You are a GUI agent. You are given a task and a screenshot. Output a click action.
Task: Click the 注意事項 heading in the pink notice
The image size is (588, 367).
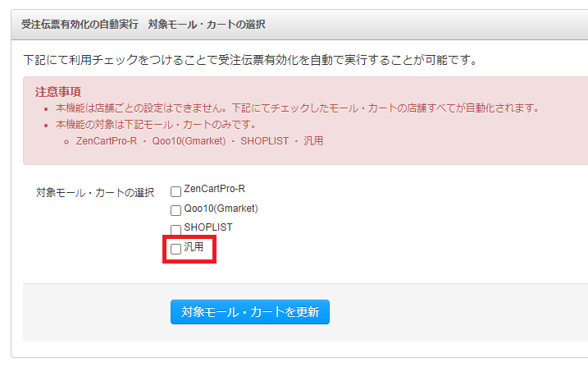click(x=58, y=92)
